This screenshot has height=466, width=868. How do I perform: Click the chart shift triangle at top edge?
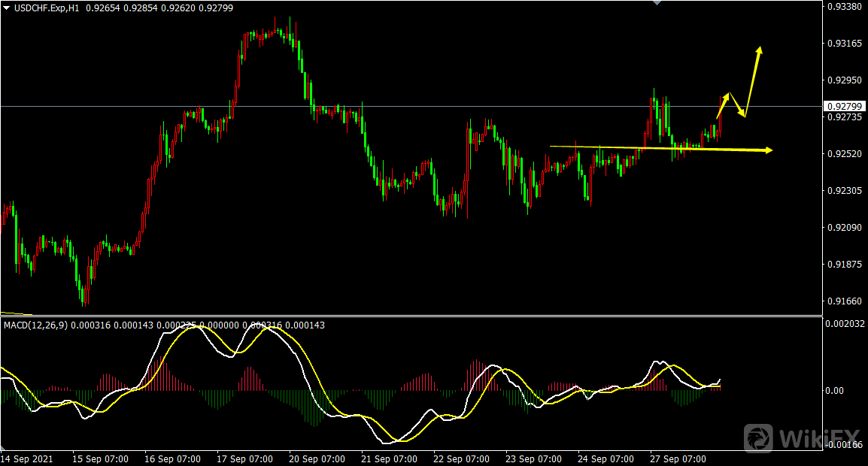pos(658,3)
